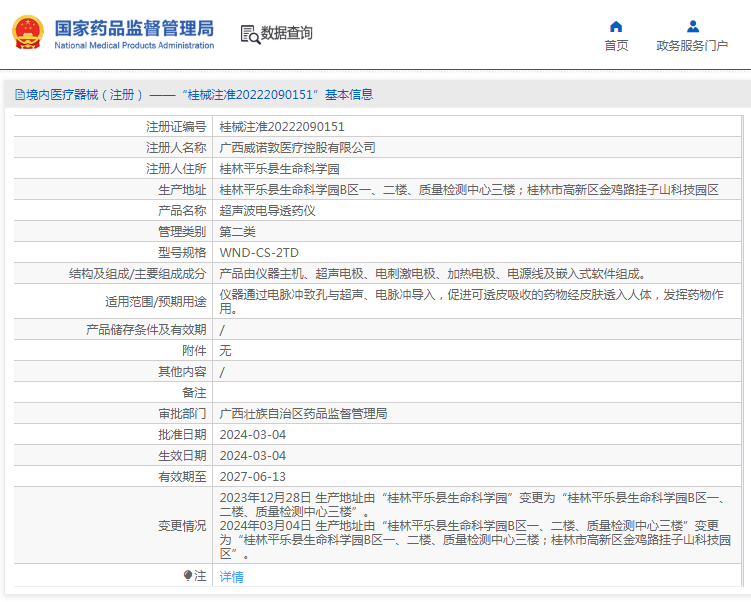The width and height of the screenshot is (751, 602).
Task: Click the 批准日期 label
Action: [182, 435]
